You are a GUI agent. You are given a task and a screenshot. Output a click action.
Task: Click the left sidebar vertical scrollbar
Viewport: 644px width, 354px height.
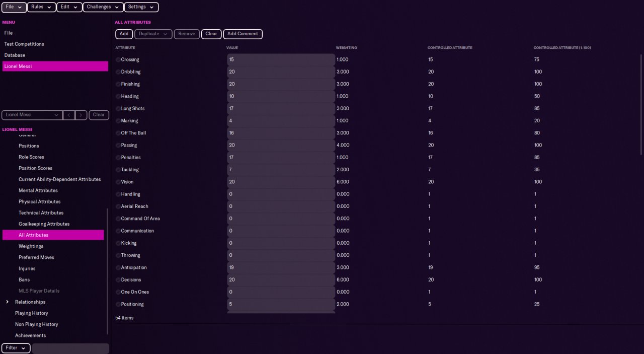point(107,272)
